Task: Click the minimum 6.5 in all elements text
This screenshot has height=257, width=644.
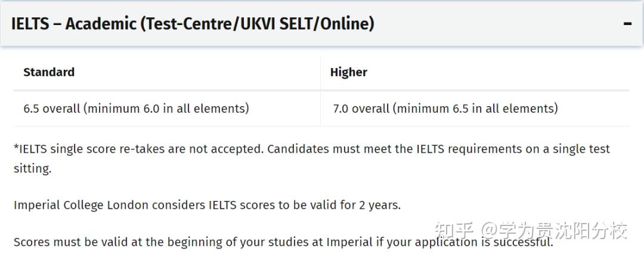Action: point(476,109)
